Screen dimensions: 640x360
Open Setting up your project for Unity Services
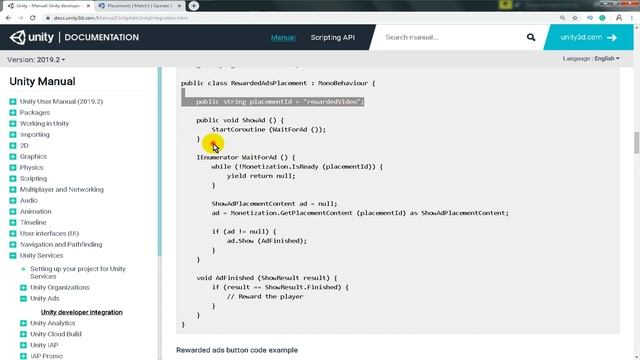point(78,273)
